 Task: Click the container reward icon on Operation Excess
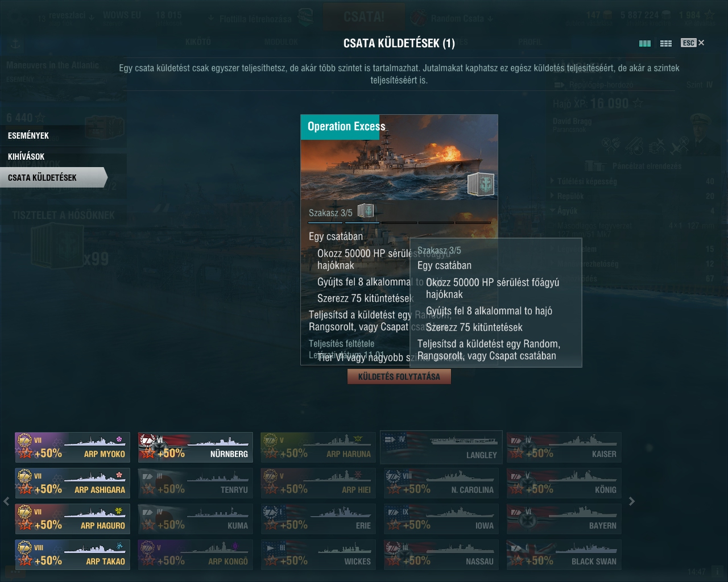point(481,184)
